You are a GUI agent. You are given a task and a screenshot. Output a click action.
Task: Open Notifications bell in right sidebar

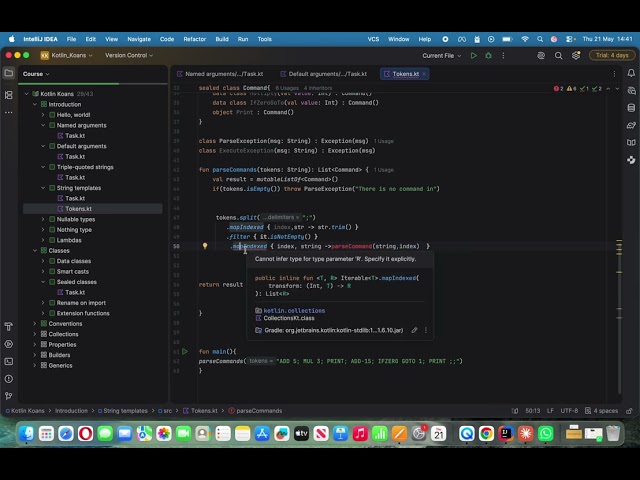point(631,73)
